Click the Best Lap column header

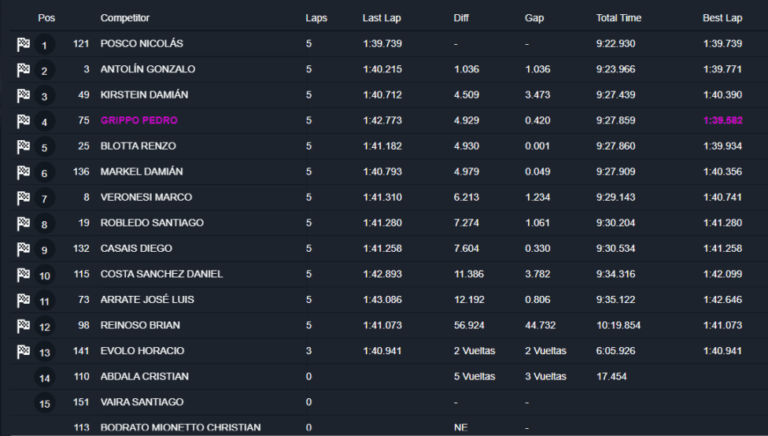pyautogui.click(x=722, y=18)
